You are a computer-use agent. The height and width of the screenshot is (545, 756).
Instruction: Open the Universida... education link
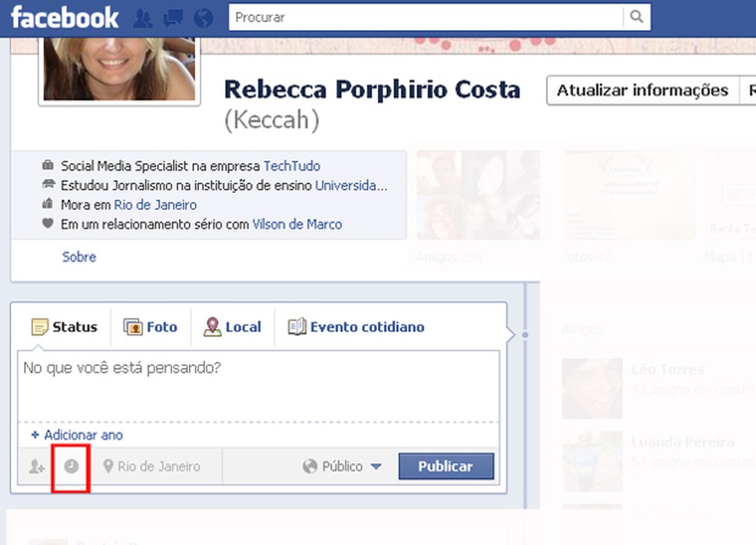pos(351,186)
